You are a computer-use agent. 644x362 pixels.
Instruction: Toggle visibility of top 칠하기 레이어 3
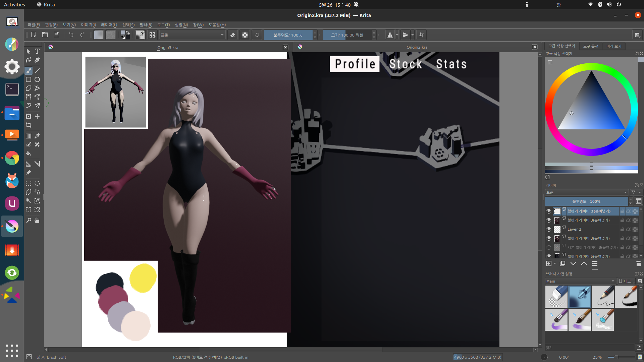click(x=548, y=211)
